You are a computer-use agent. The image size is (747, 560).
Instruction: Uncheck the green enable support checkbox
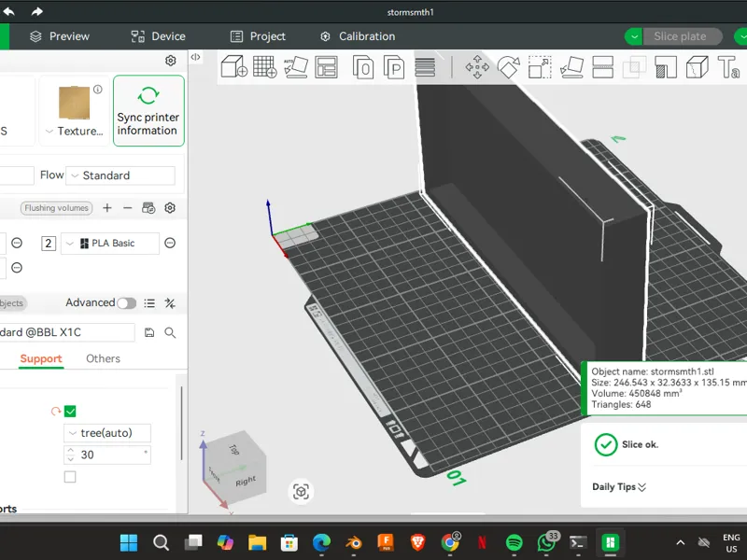[x=70, y=411]
